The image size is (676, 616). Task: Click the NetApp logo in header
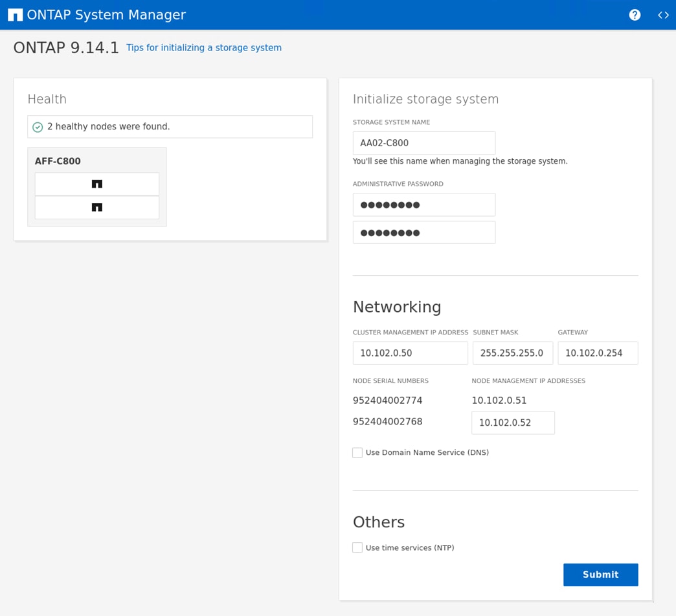(15, 15)
